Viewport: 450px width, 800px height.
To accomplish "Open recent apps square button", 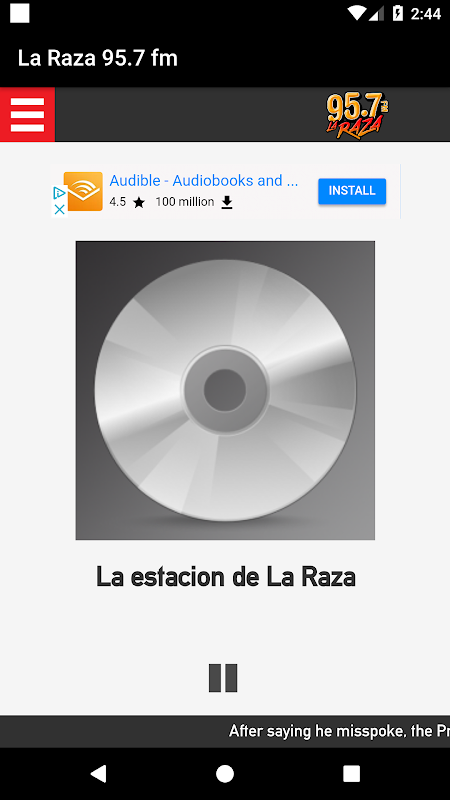I will coord(352,774).
